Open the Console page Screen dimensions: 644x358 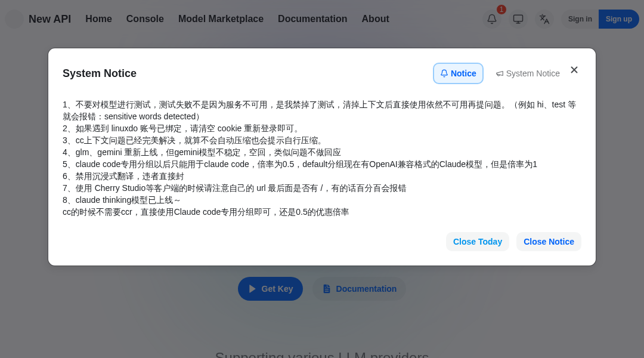pyautogui.click(x=145, y=19)
